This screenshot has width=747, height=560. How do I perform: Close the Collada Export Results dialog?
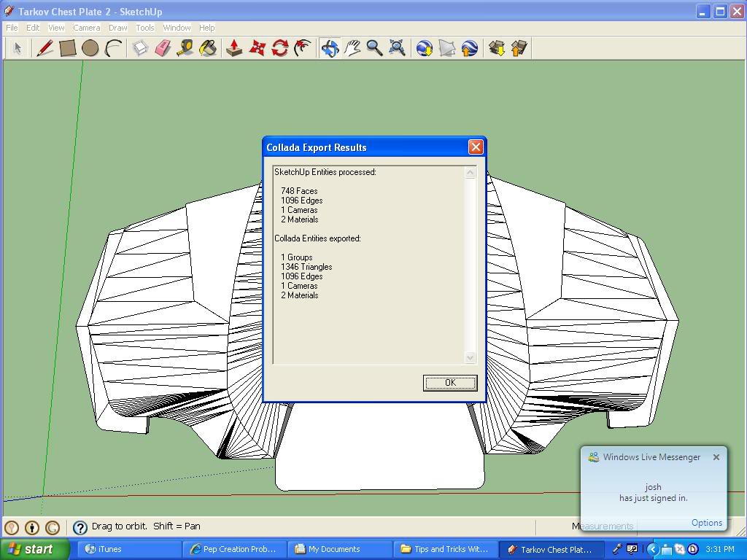click(x=476, y=147)
